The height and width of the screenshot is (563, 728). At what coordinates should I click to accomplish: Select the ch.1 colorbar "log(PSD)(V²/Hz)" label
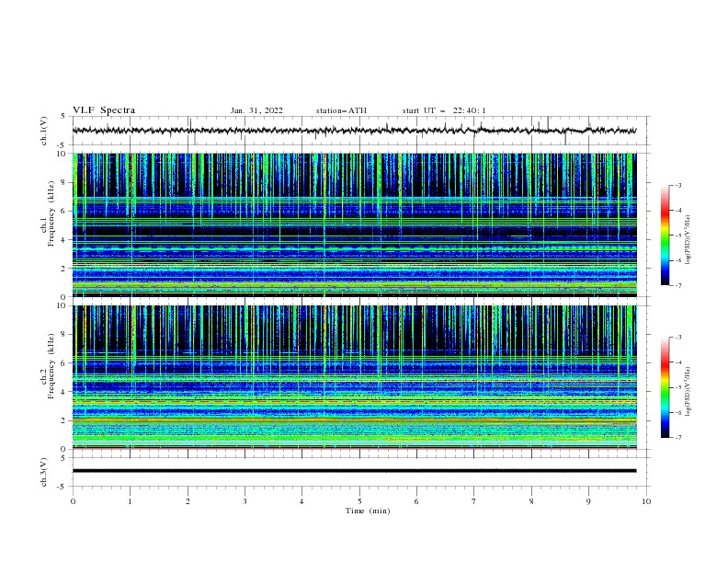click(x=688, y=240)
